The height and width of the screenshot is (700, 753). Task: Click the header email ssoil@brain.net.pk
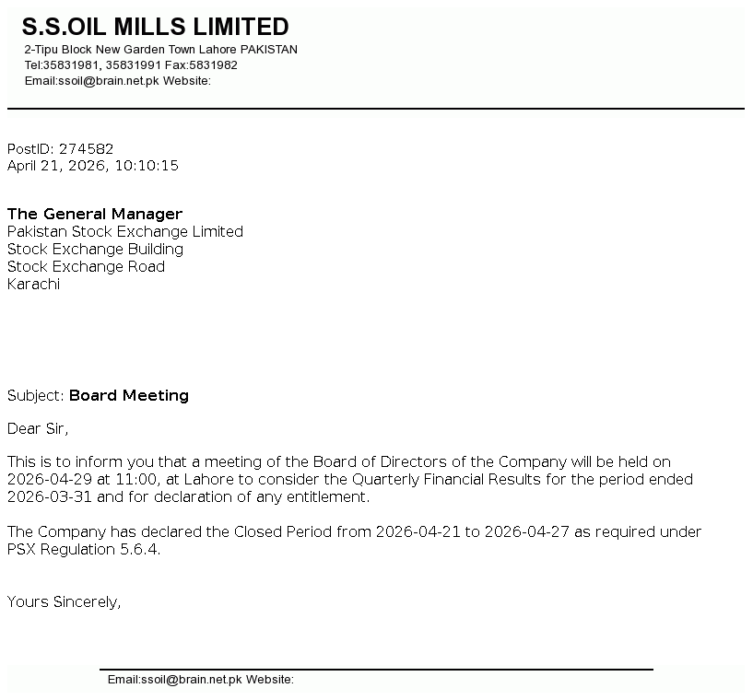pos(109,81)
